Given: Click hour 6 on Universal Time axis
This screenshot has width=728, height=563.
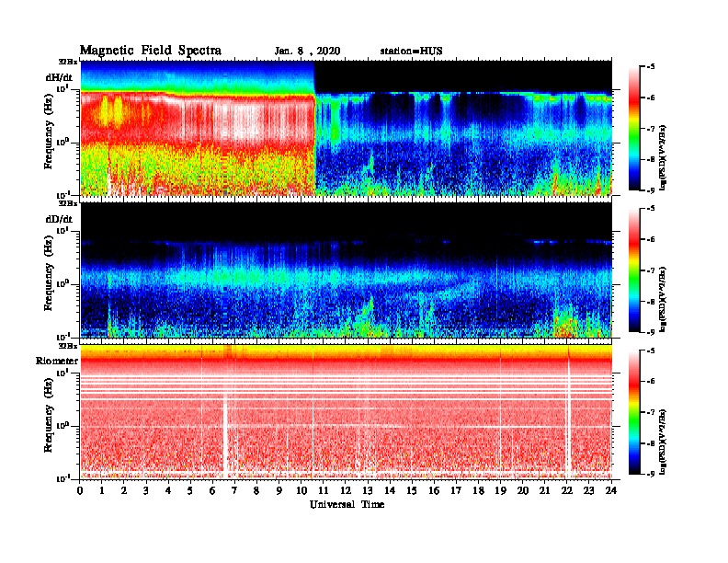Looking at the screenshot, I should click(x=212, y=491).
